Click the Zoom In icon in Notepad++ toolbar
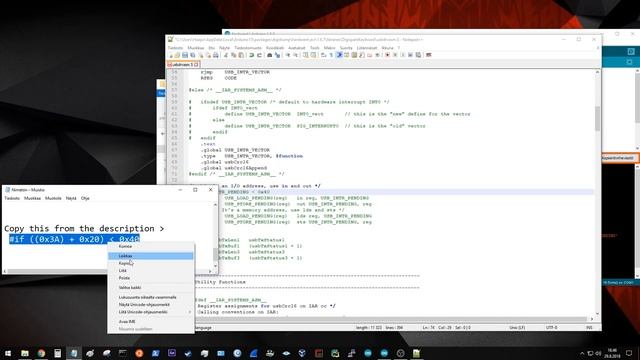 pyautogui.click(x=289, y=55)
